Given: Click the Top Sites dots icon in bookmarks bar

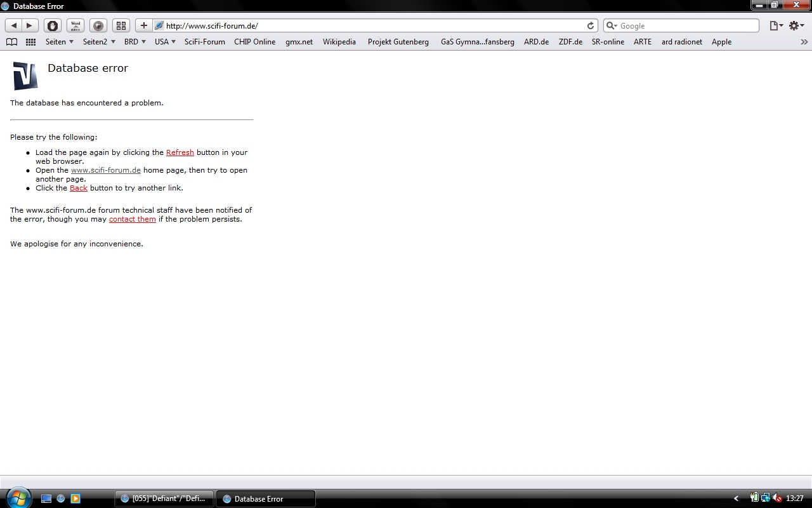Looking at the screenshot, I should 30,42.
